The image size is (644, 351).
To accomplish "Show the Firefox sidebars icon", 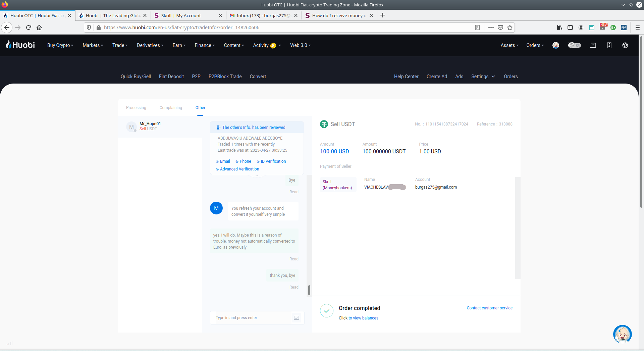I will (570, 28).
